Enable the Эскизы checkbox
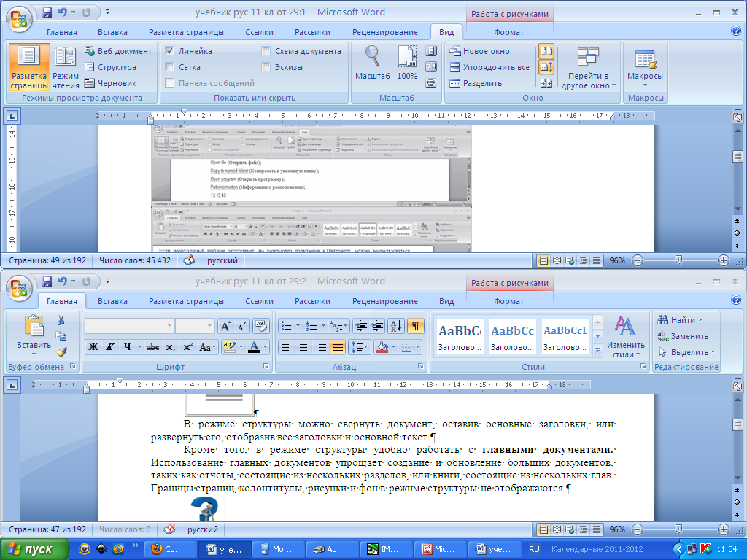Screen dimensions: 747x560 [266, 67]
